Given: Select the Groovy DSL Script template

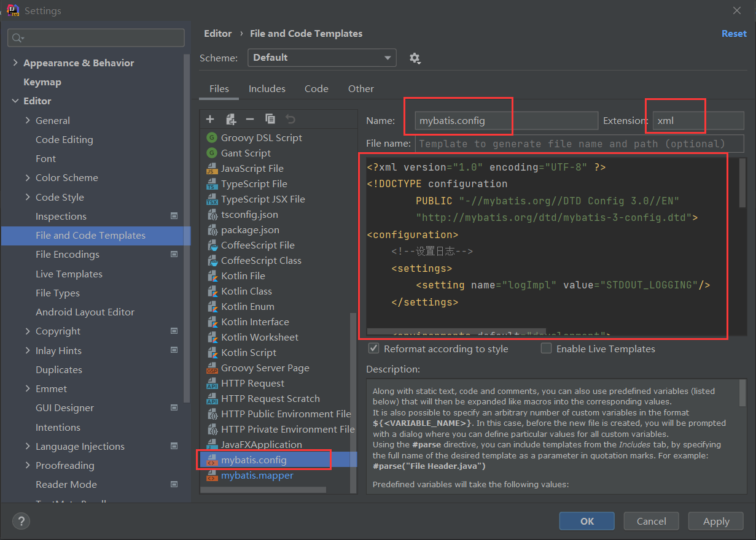Looking at the screenshot, I should pos(261,138).
